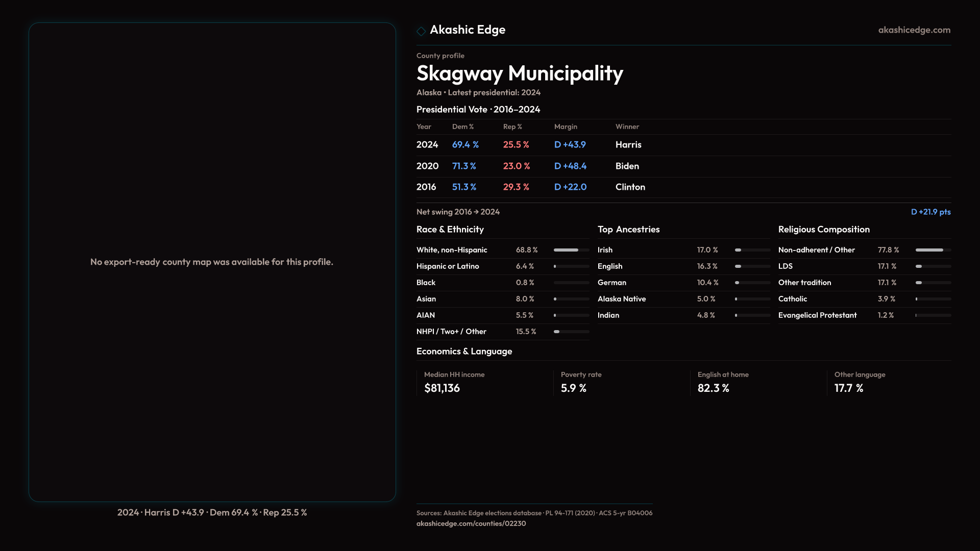Click the Margin column header
980x551 pixels.
click(x=566, y=127)
